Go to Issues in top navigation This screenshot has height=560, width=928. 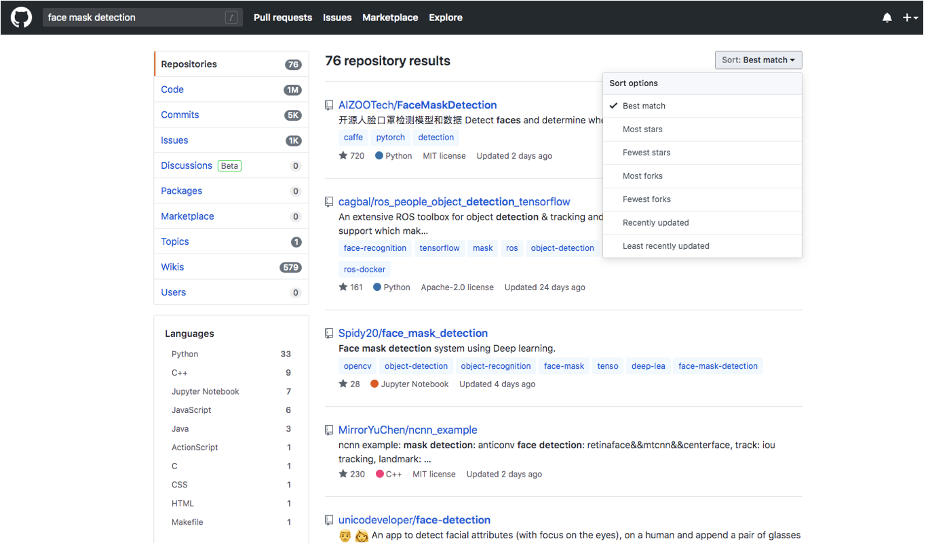click(337, 18)
